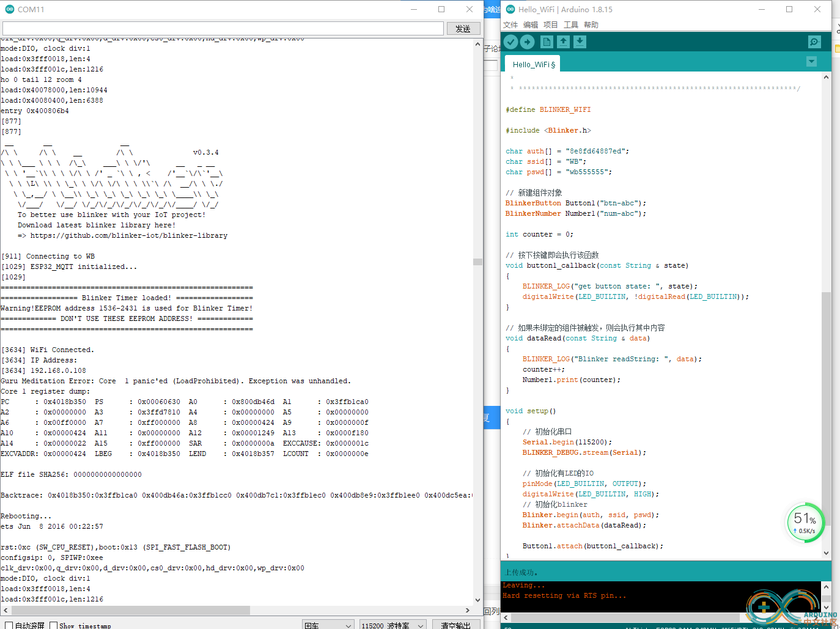Click the console horizontal scroll-left arrow
Image resolution: width=840 pixels, height=629 pixels.
point(506,618)
